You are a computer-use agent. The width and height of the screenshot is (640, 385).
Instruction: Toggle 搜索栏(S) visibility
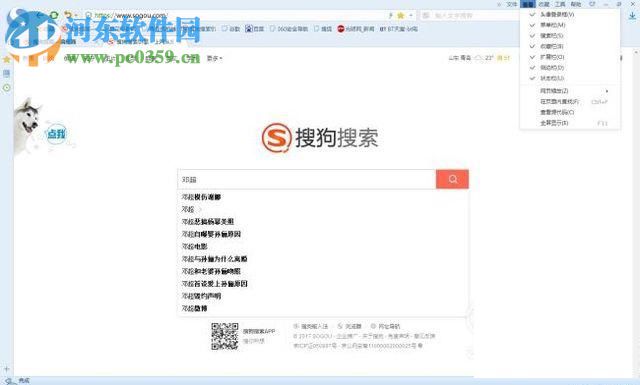coord(570,36)
